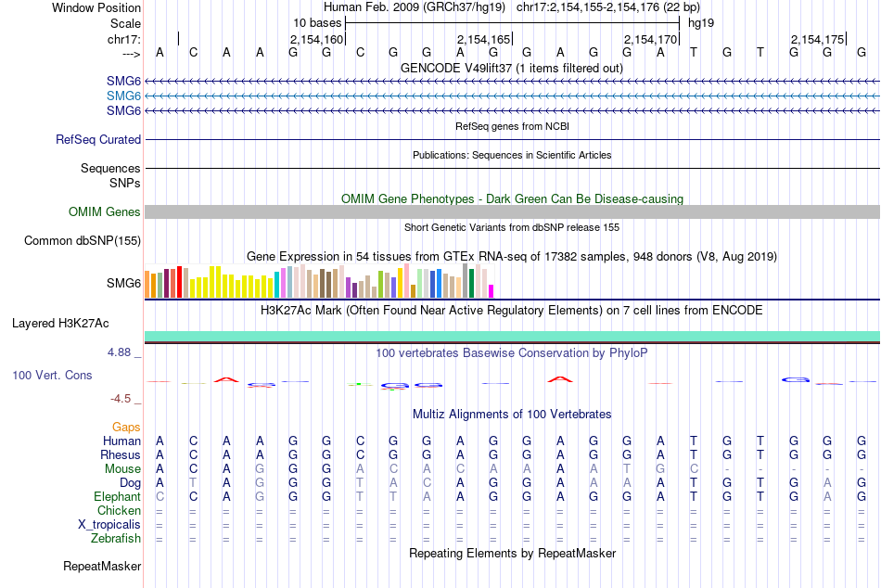This screenshot has width=881, height=588.
Task: Click the Layered H3K27Ac label
Action: (60, 324)
